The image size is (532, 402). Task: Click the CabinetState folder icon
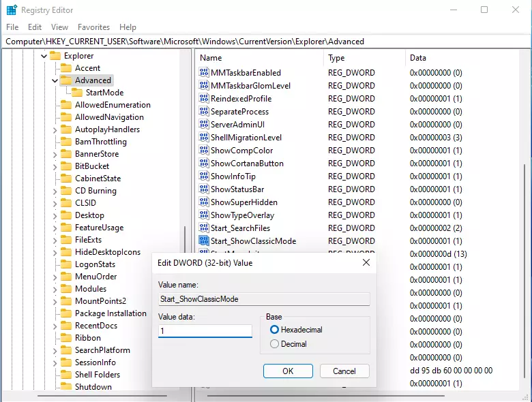66,179
